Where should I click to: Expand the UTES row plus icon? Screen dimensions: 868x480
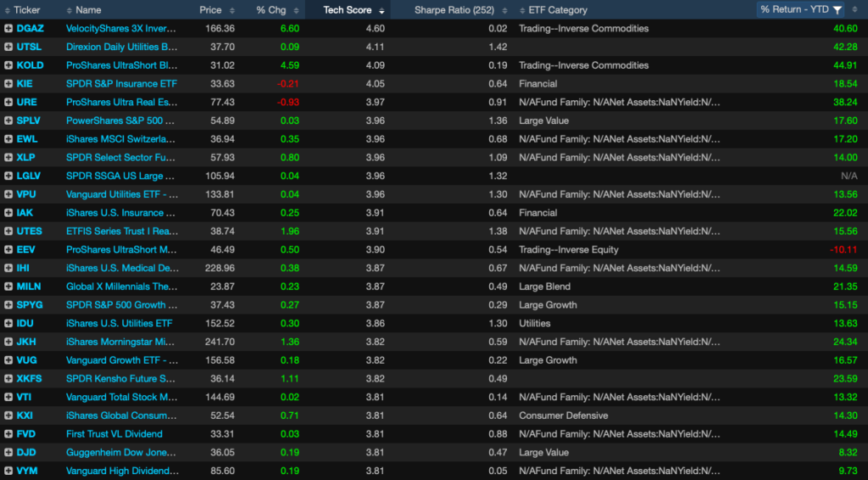click(8, 232)
